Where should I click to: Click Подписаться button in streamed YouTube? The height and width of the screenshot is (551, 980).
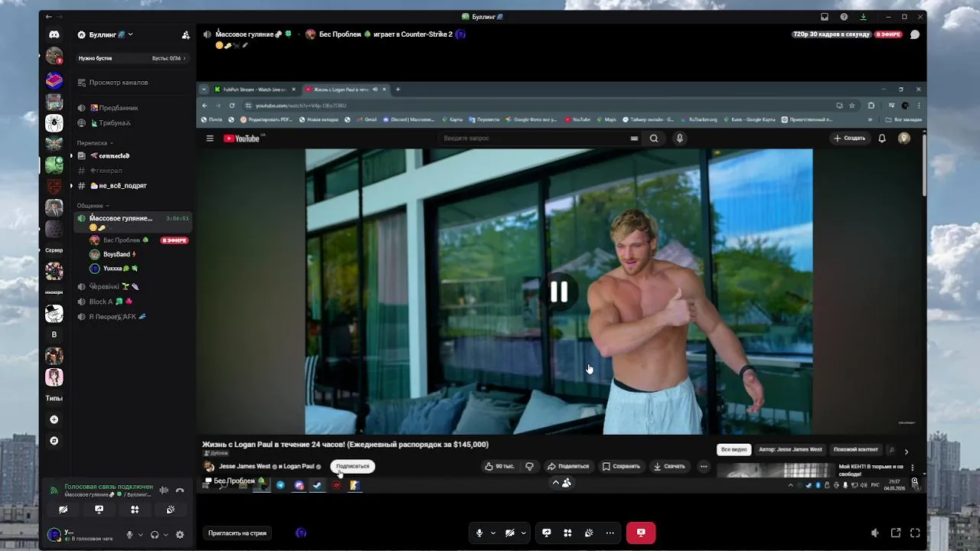352,466
